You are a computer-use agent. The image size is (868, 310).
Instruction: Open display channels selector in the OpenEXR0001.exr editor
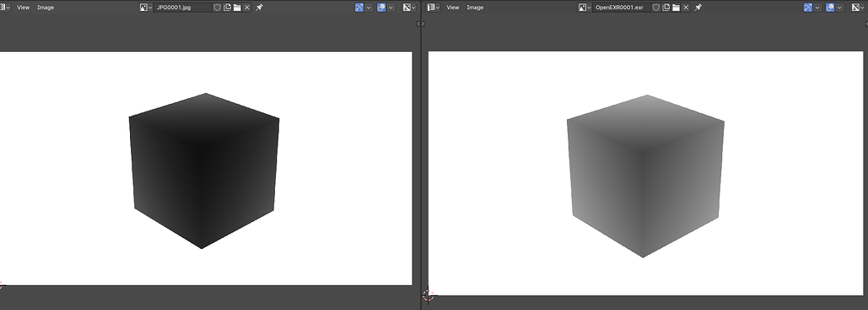[x=858, y=8]
